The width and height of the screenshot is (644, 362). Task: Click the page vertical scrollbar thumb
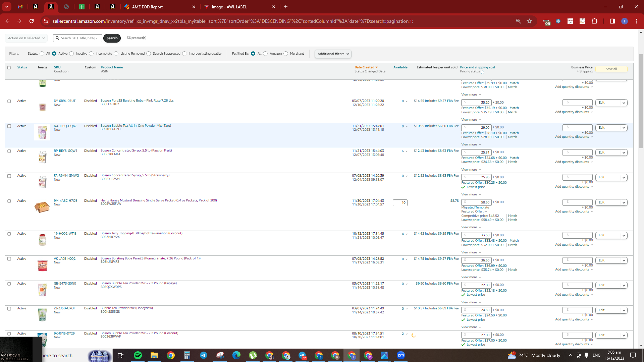click(x=641, y=101)
